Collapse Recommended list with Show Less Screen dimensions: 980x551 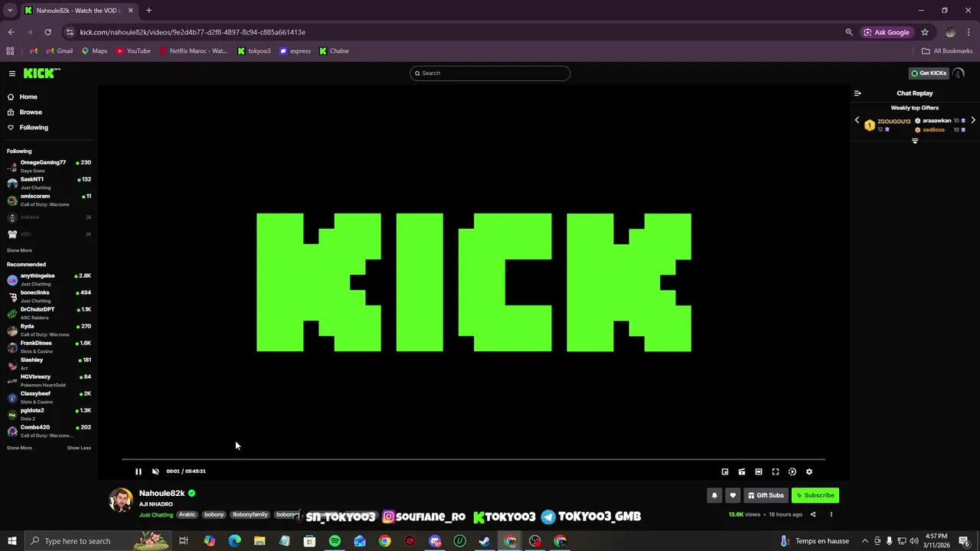[79, 448]
